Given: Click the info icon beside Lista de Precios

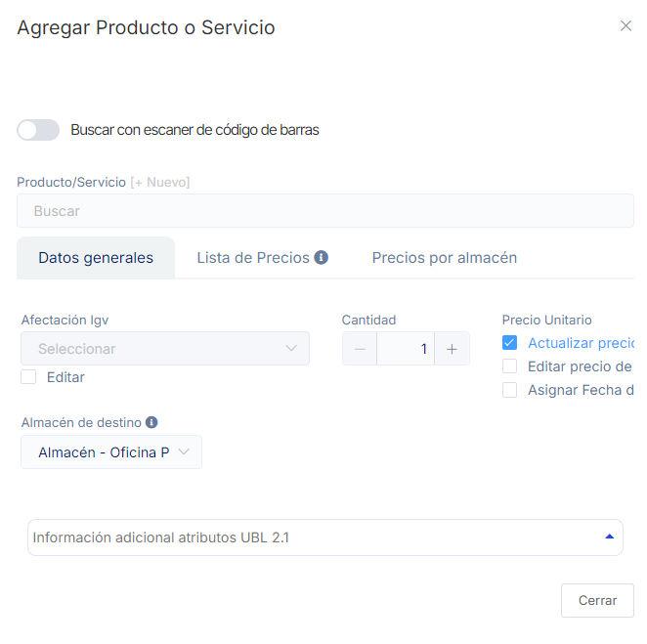Looking at the screenshot, I should click(x=321, y=258).
